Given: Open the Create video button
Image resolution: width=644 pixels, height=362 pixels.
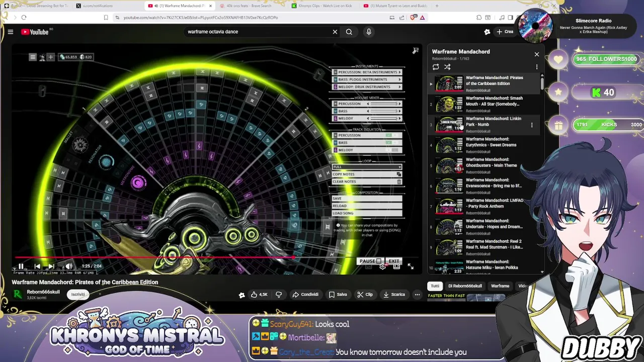Looking at the screenshot, I should [x=505, y=32].
